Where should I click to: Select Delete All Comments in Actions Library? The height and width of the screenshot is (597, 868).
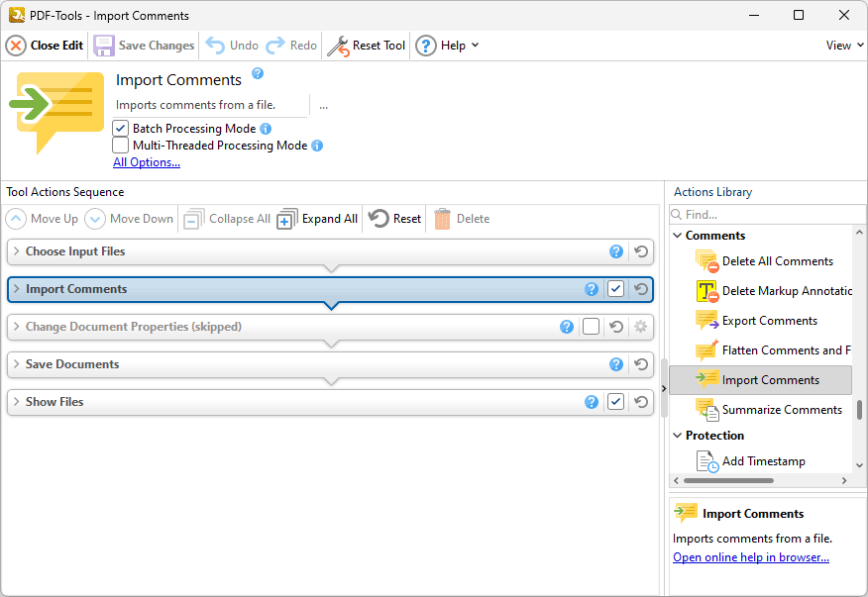(x=764, y=261)
